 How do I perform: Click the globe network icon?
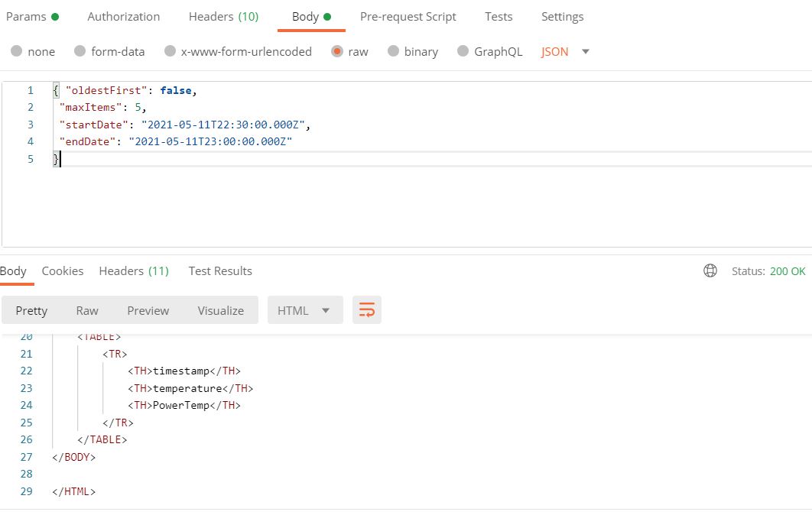point(710,271)
